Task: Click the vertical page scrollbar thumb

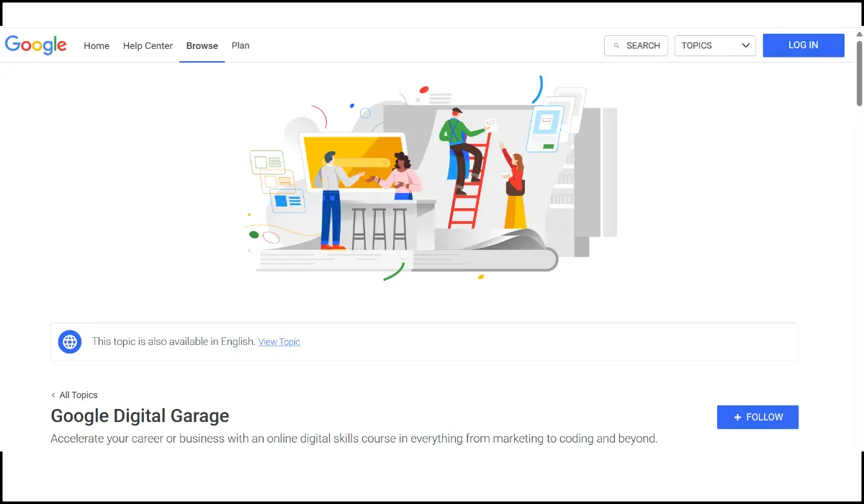Action: [859, 72]
